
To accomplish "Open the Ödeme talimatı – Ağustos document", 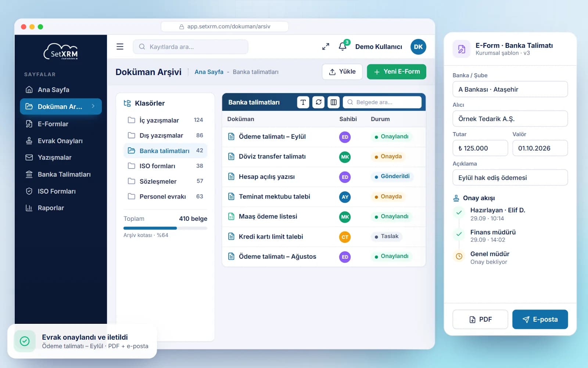I will click(x=277, y=256).
